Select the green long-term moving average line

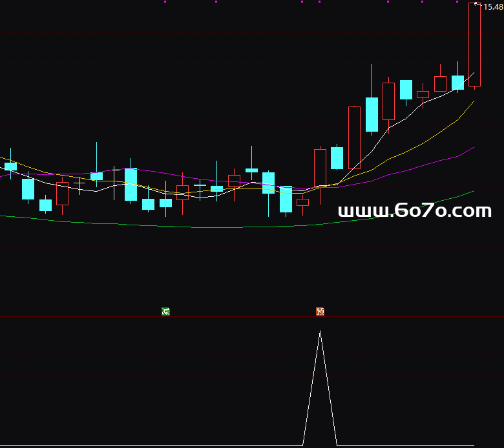pyautogui.click(x=194, y=227)
